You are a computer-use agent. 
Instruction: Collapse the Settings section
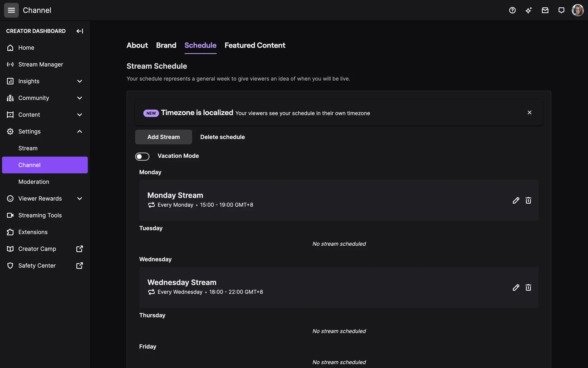(x=79, y=132)
